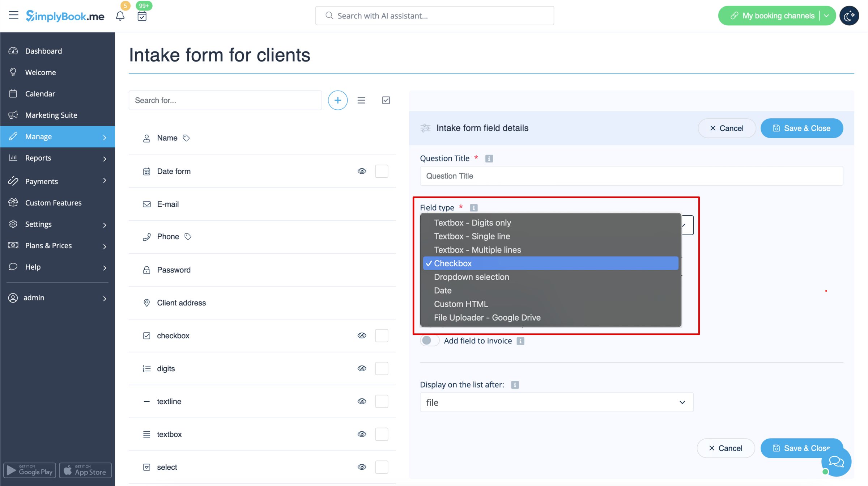This screenshot has width=868, height=486.
Task: Click the info icon next to Question Title
Action: click(489, 158)
